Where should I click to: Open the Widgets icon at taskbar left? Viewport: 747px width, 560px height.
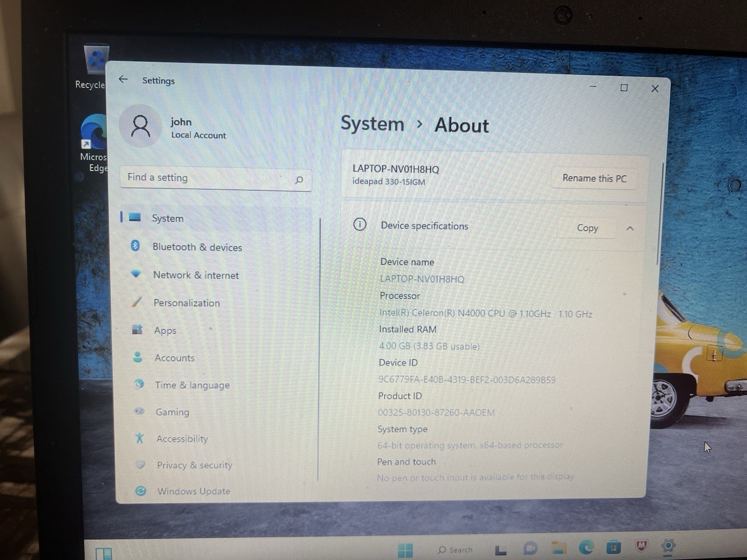pyautogui.click(x=104, y=553)
